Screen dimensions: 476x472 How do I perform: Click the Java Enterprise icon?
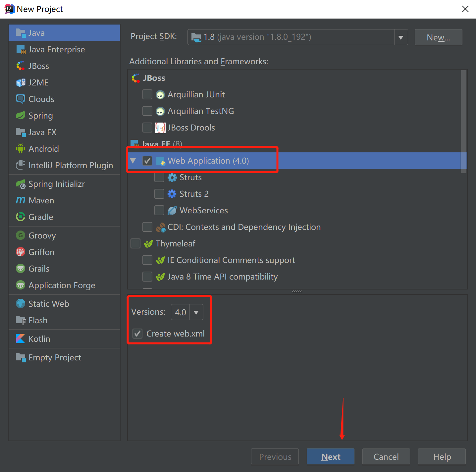(x=21, y=49)
